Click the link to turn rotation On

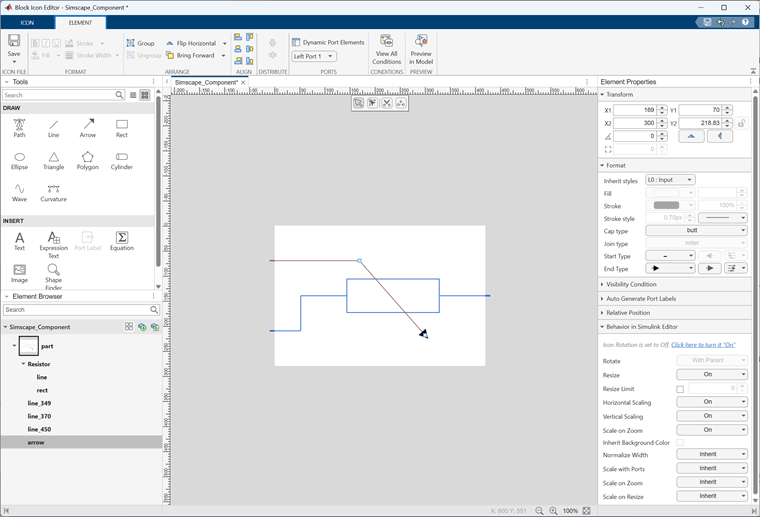703,345
